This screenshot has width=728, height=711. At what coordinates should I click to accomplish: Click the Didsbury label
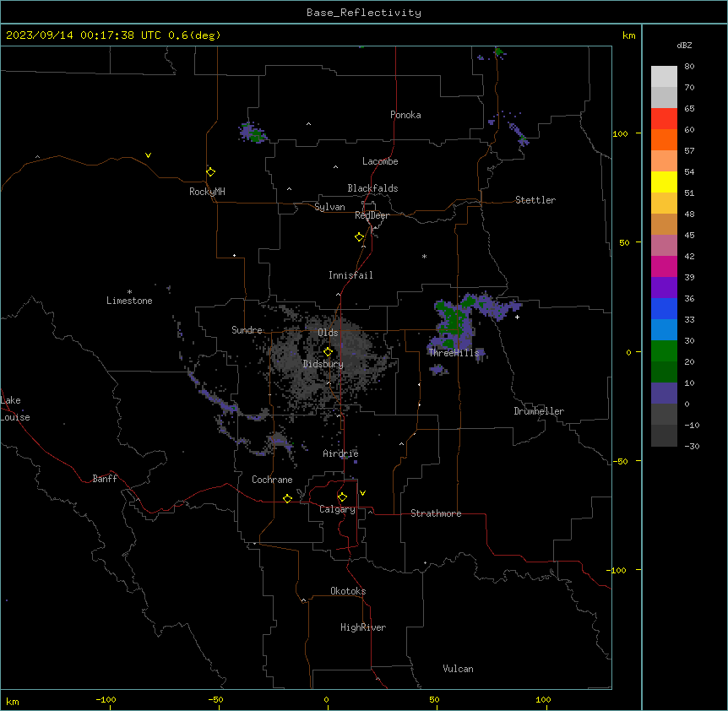pyautogui.click(x=323, y=364)
